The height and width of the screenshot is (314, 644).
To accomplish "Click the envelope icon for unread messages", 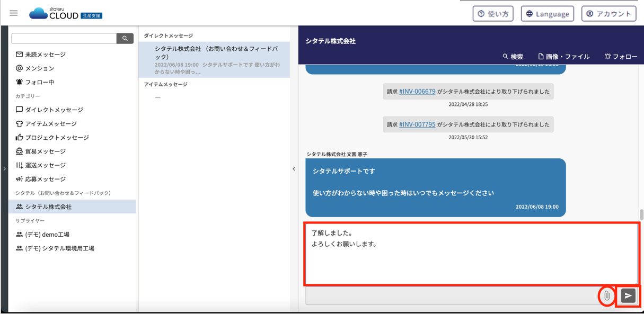I will click(19, 55).
